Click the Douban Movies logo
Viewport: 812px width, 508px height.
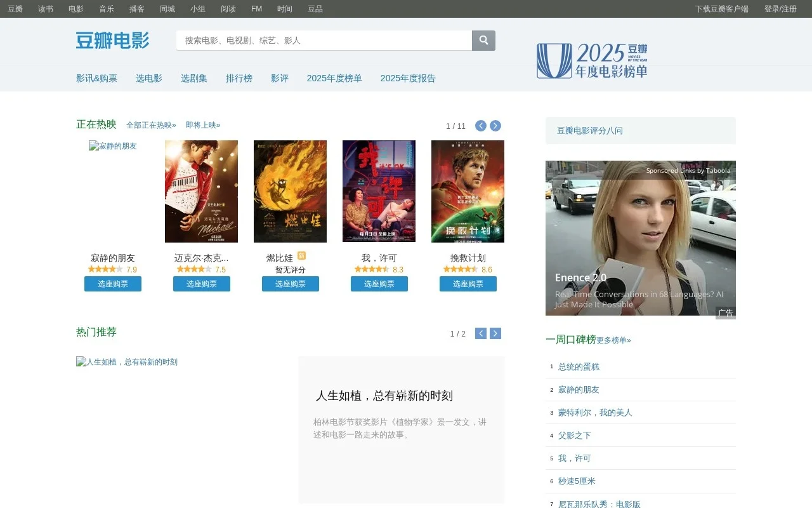112,41
